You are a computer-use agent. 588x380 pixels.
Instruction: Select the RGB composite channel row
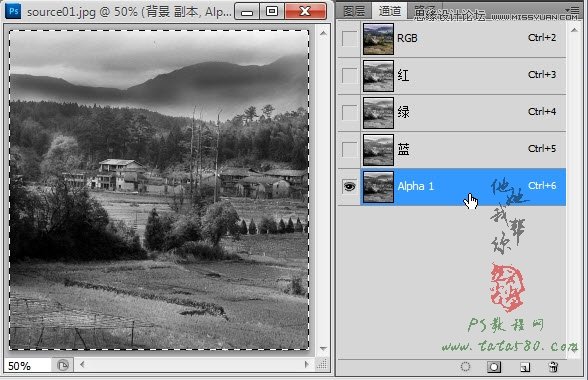pyautogui.click(x=452, y=39)
